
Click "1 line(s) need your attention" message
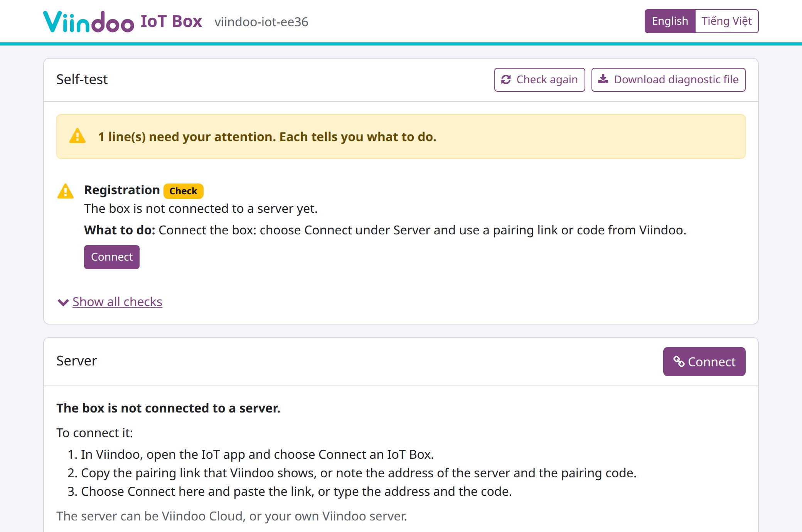pos(267,137)
